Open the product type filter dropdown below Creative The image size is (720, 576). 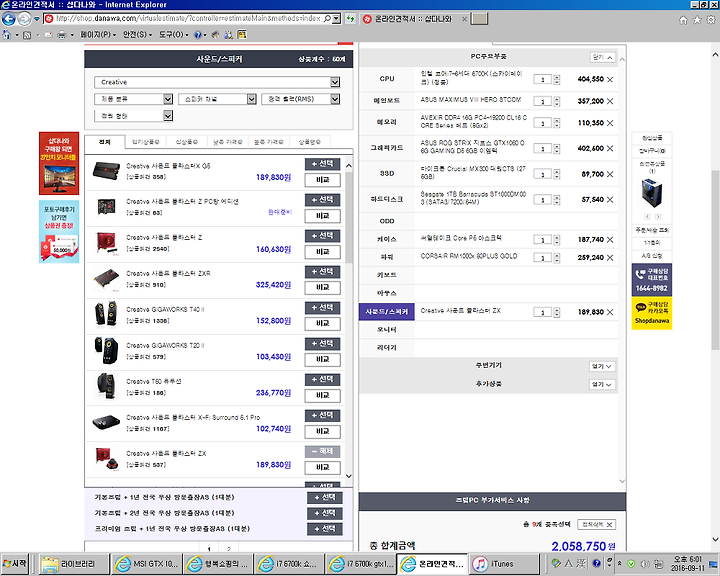(x=134, y=99)
